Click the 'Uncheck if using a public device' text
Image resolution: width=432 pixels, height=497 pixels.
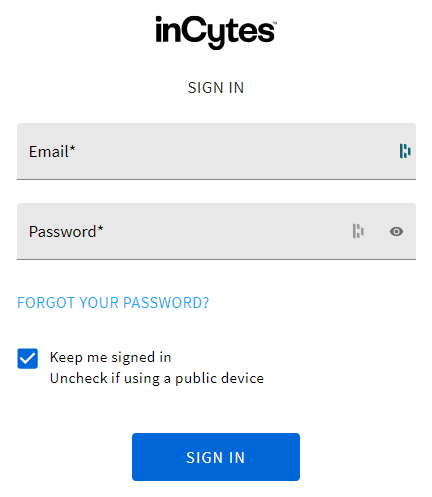tap(157, 378)
